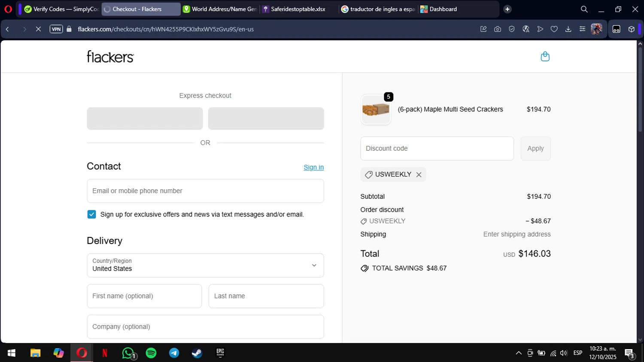
Task: Open Netflix from the taskbar
Action: [x=105, y=353]
